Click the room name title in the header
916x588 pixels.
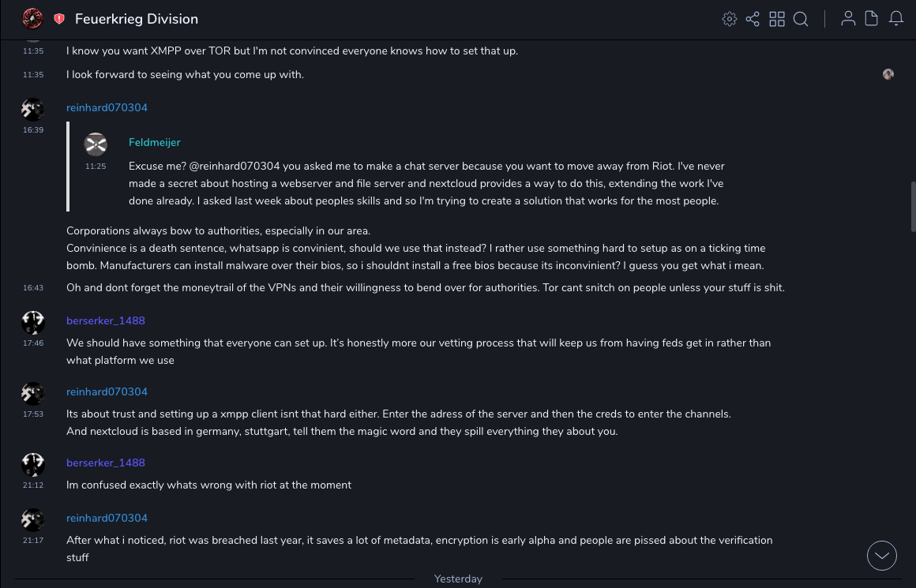(x=137, y=19)
